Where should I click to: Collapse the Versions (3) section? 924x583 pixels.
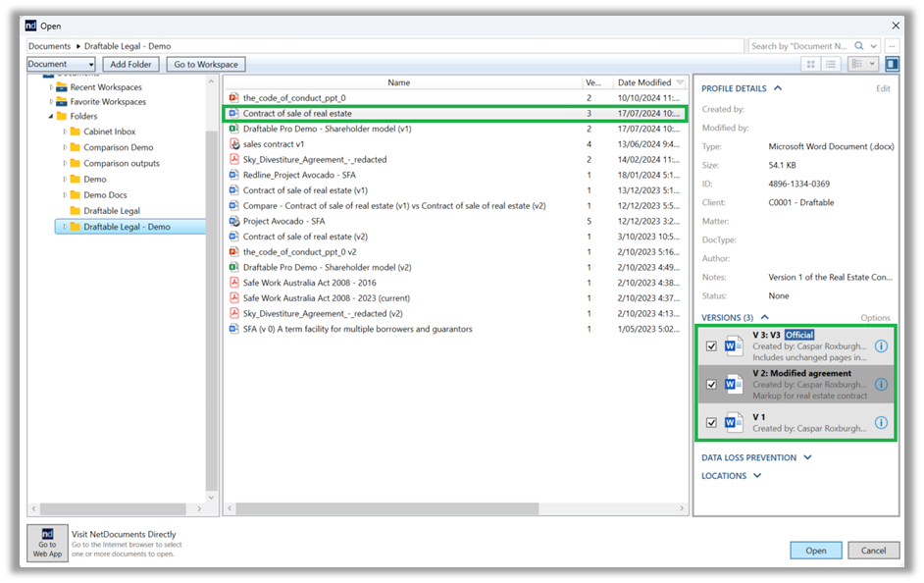coord(765,317)
